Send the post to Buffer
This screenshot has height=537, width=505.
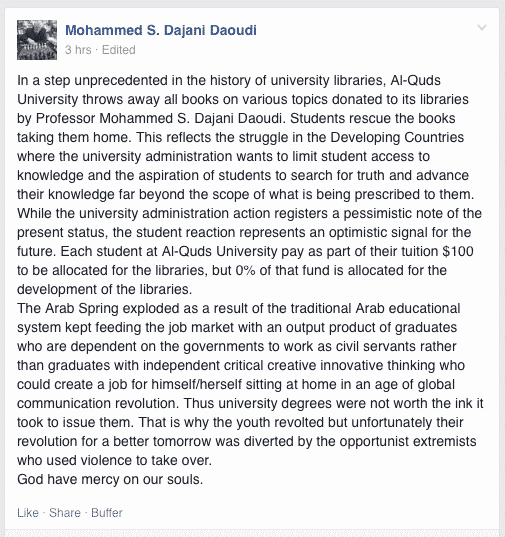(x=107, y=513)
